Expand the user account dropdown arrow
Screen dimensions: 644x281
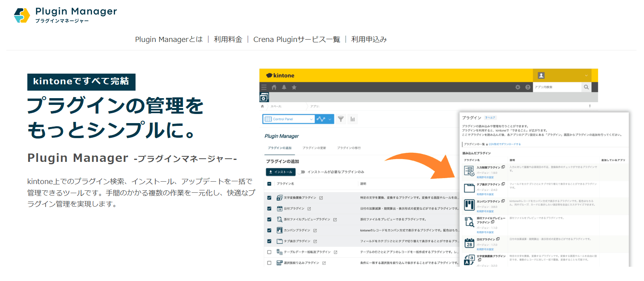(586, 75)
